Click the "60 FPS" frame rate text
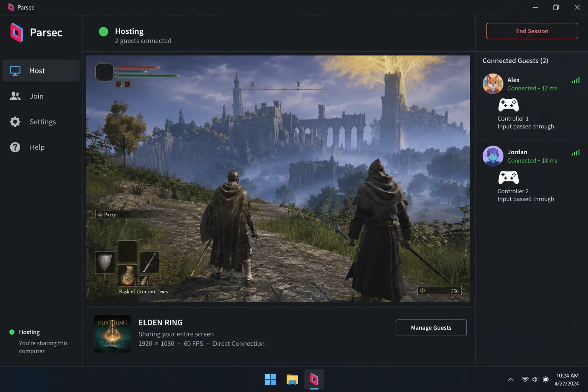Screen dimensions: 588x392 [x=193, y=344]
